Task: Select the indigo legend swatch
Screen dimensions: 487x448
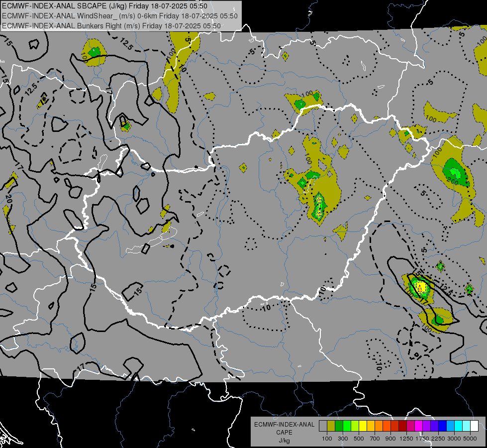Action: click(434, 426)
